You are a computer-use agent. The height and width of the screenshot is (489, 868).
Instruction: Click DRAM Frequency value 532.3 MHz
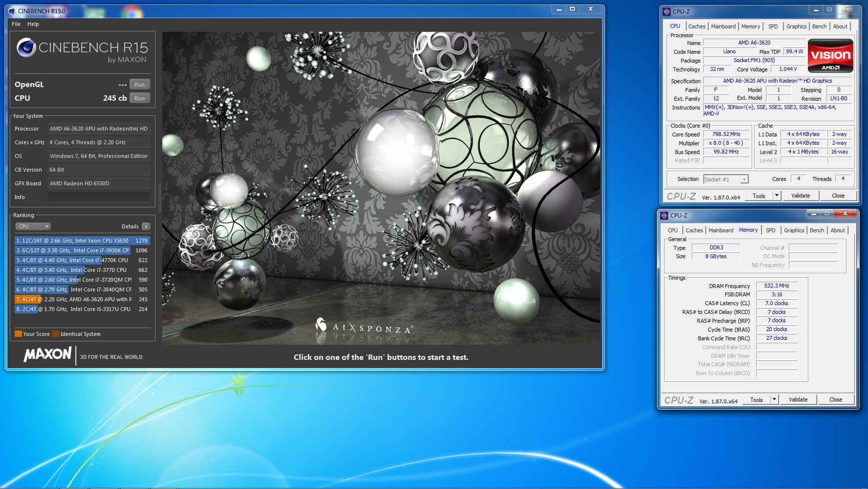tap(777, 286)
